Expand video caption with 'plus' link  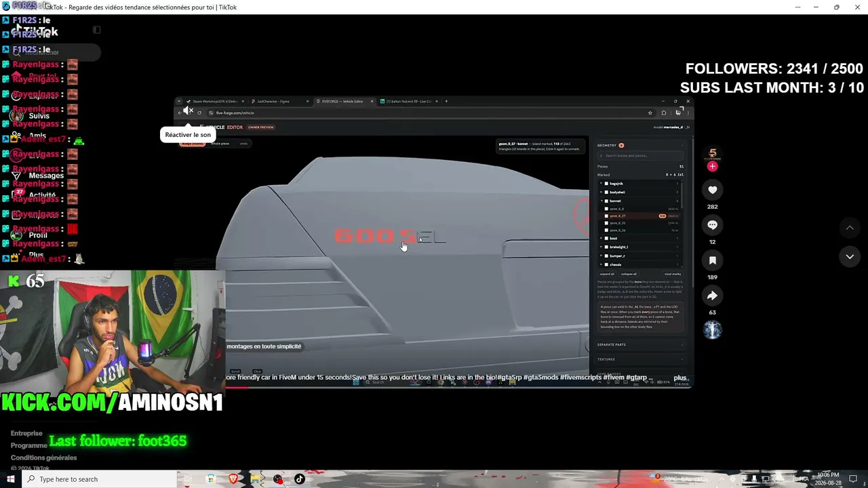(680, 378)
